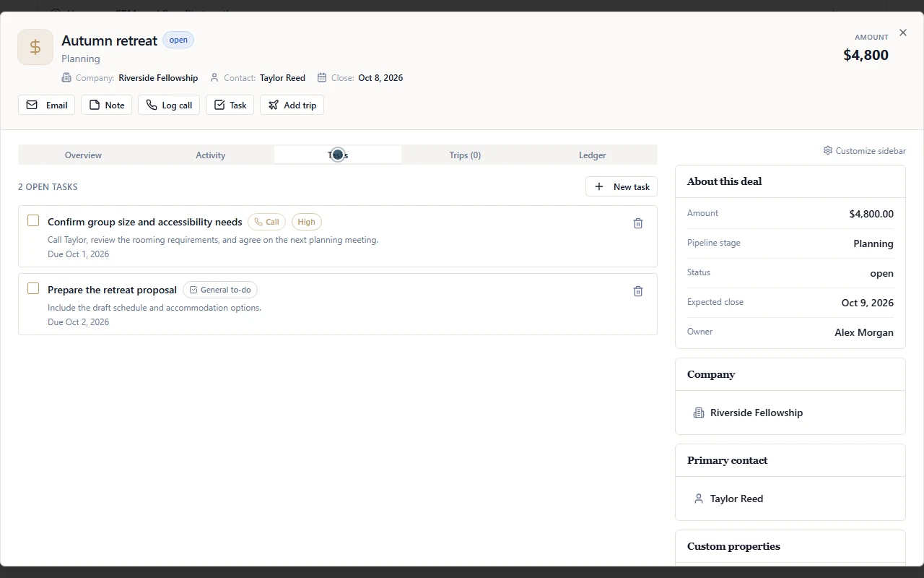The image size is (924, 578).
Task: Click the building icon in Company sidebar card
Action: tap(699, 413)
